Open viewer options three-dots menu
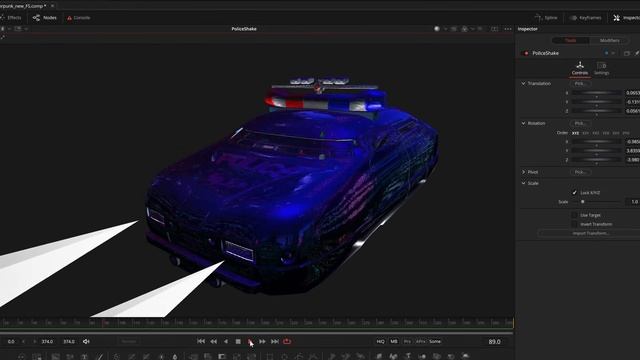The height and width of the screenshot is (360, 640). pos(508,29)
